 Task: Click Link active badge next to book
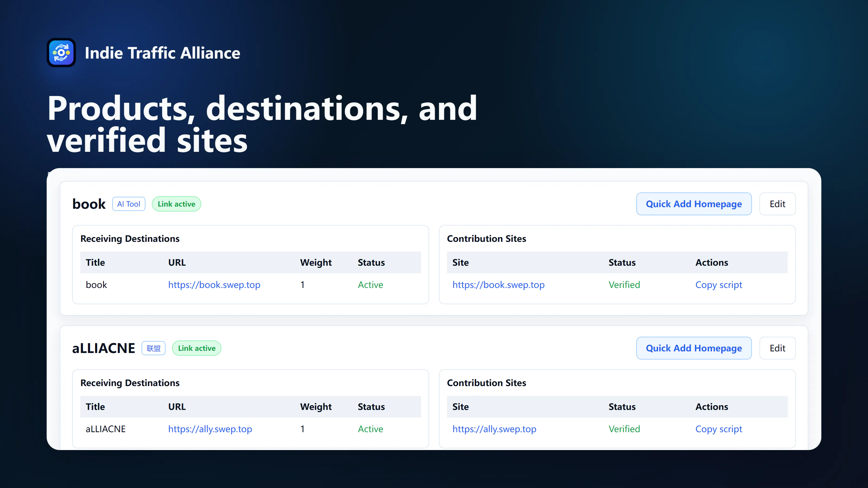[x=177, y=204]
